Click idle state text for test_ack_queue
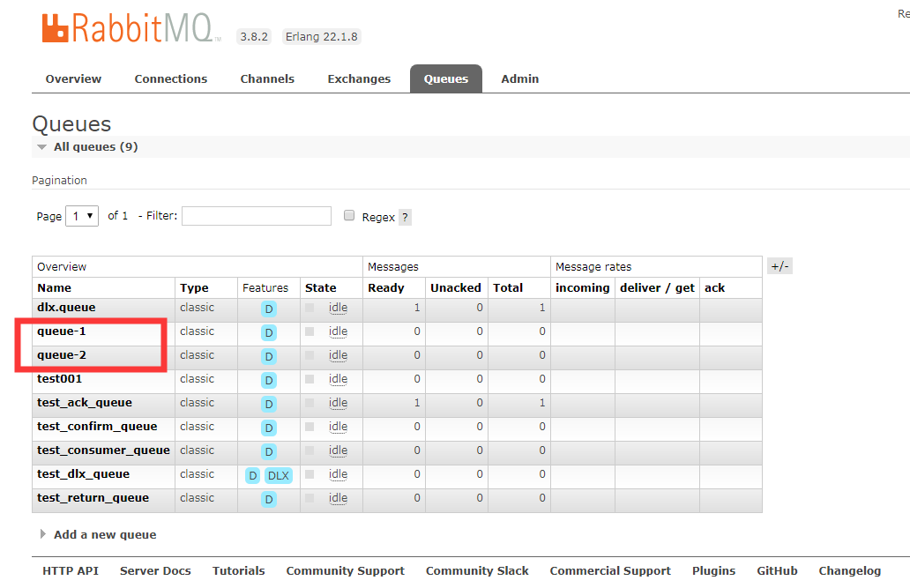Viewport: 910px width, 588px height. tap(338, 403)
